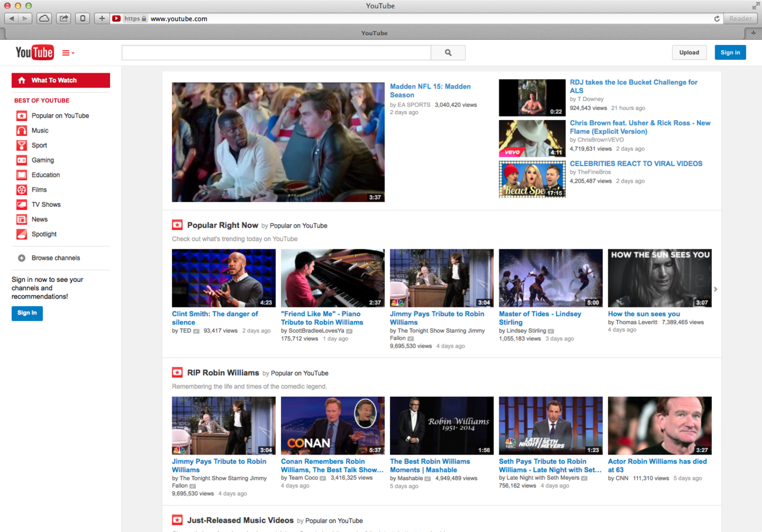Open the guide menu dropdown beside logo
The height and width of the screenshot is (532, 762).
coord(68,53)
